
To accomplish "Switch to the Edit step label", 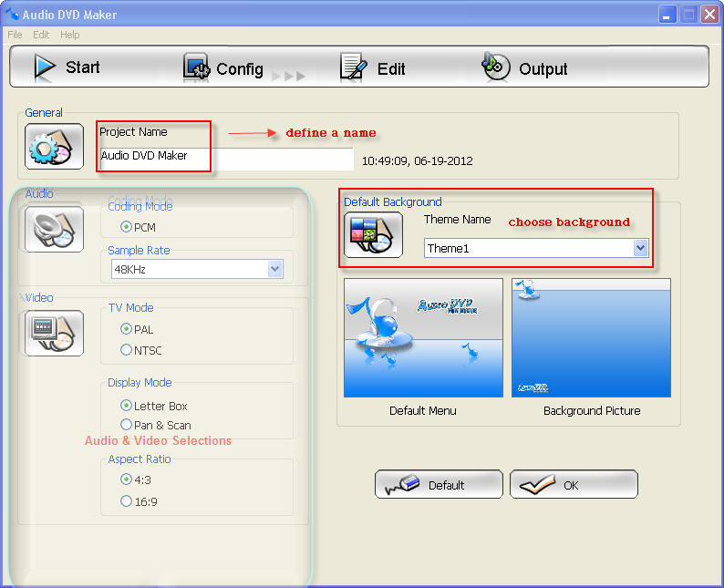I will coord(391,69).
